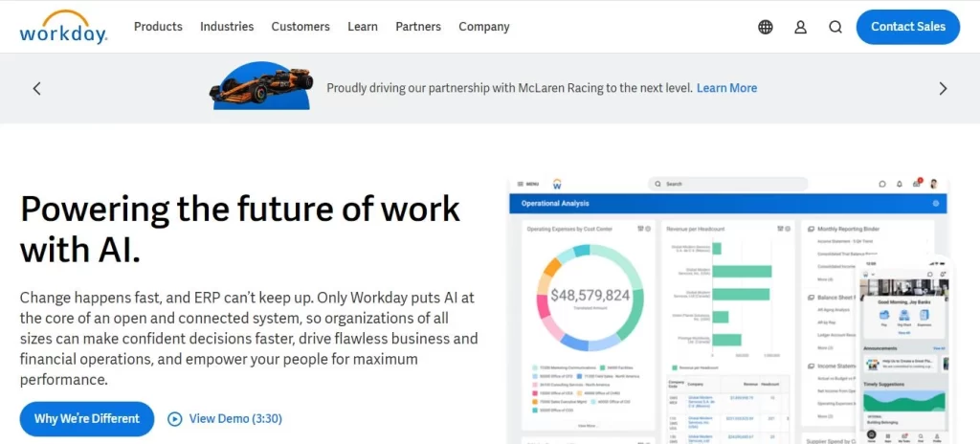Open the chat bubble icon in dashboard

[x=882, y=184]
